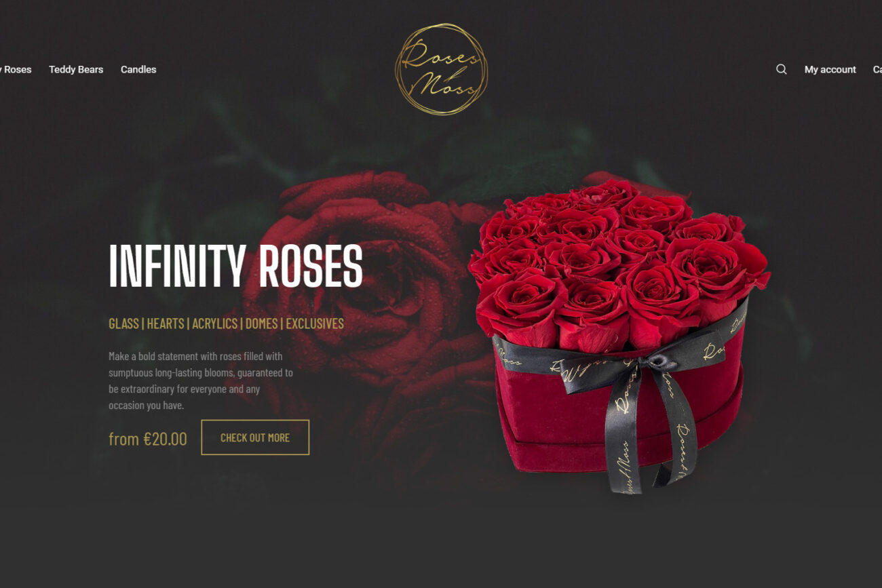This screenshot has width=882, height=588.
Task: Select the GLASS category text
Action: [x=123, y=324]
